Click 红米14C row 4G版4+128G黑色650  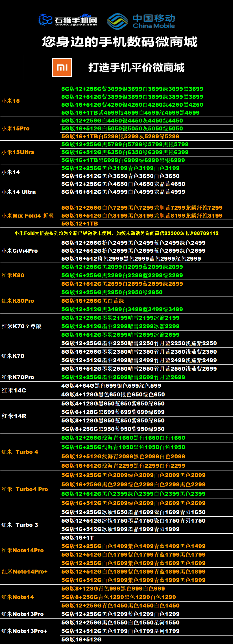tap(146, 394)
